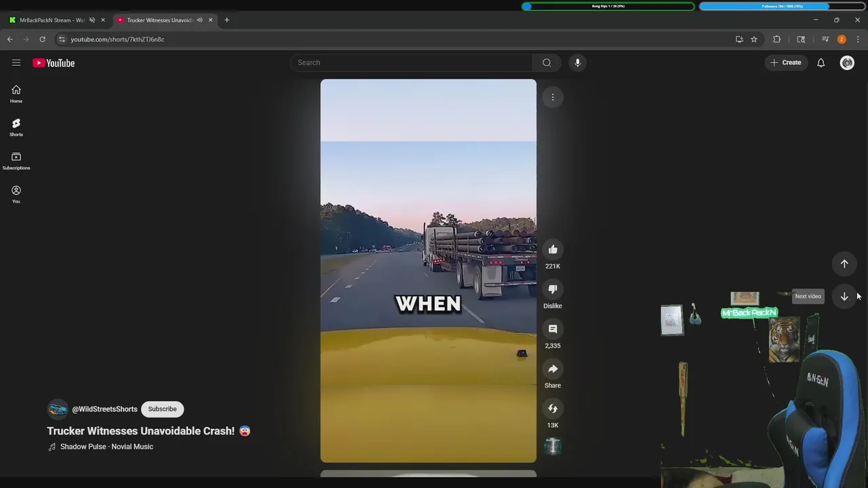
Task: Go to the previous video arrow
Action: click(x=844, y=264)
